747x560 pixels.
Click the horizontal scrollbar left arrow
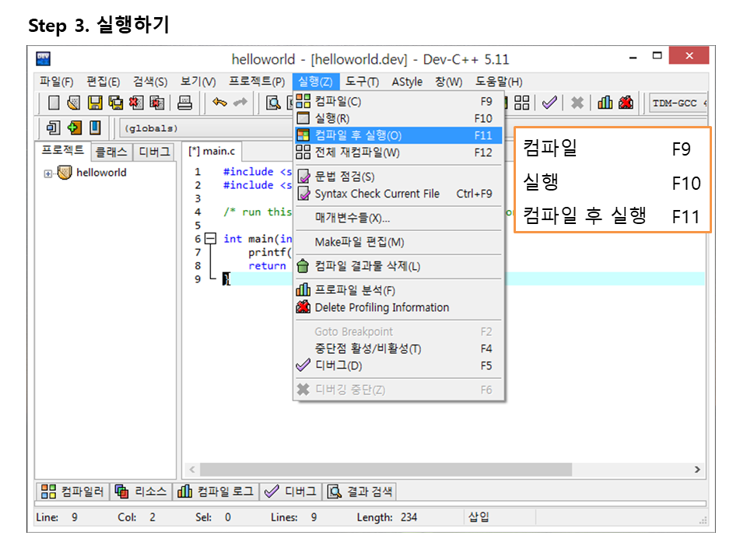[x=192, y=470]
